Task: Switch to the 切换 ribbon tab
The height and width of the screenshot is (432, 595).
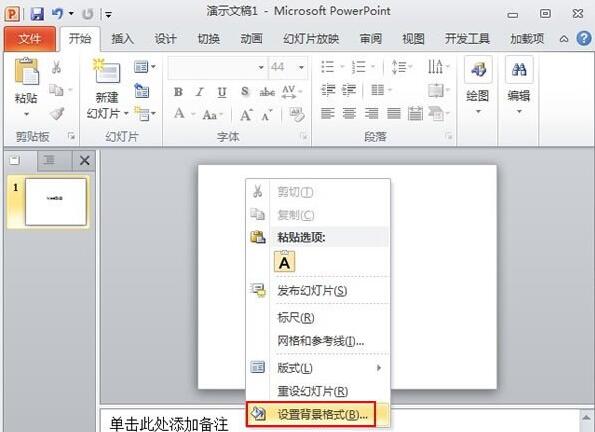Action: pyautogui.click(x=208, y=39)
